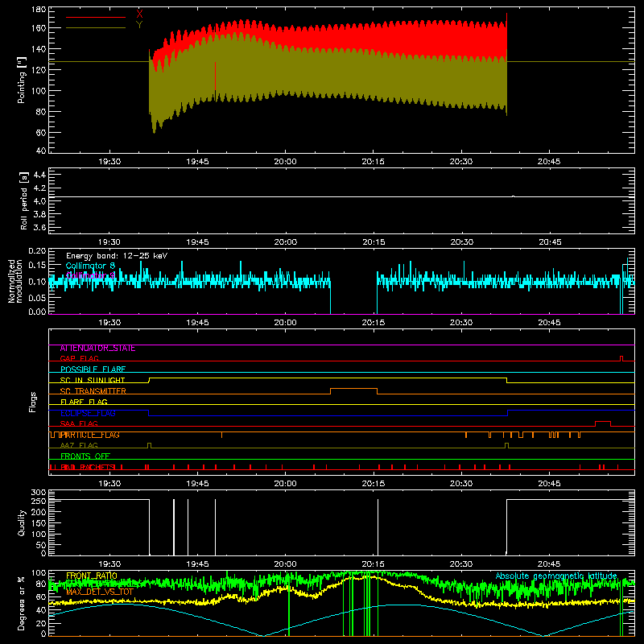Click the Quality axis title
Image resolution: width=644 pixels, height=644 pixels.
(x=22, y=522)
